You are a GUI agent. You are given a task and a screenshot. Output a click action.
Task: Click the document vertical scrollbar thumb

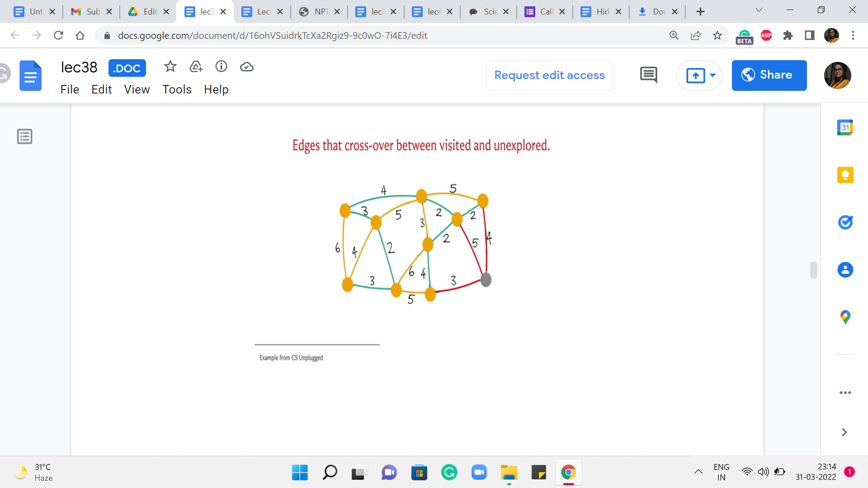pyautogui.click(x=813, y=270)
